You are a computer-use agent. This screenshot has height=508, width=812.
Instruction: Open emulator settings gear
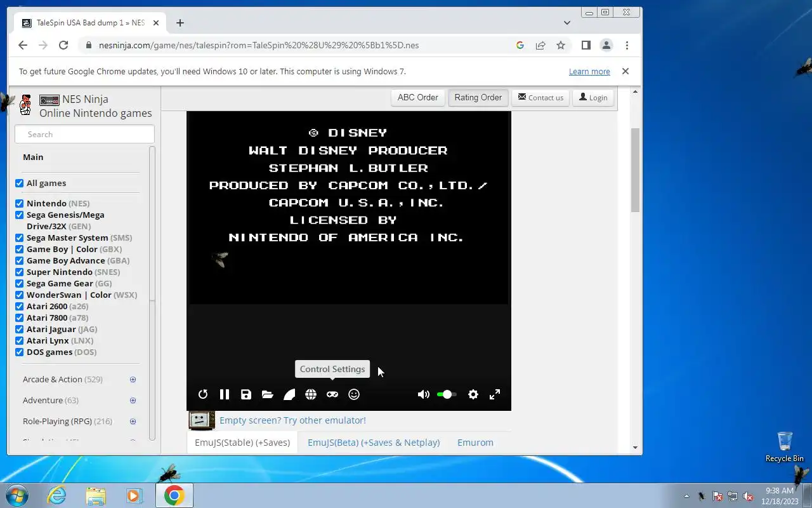[x=473, y=394]
